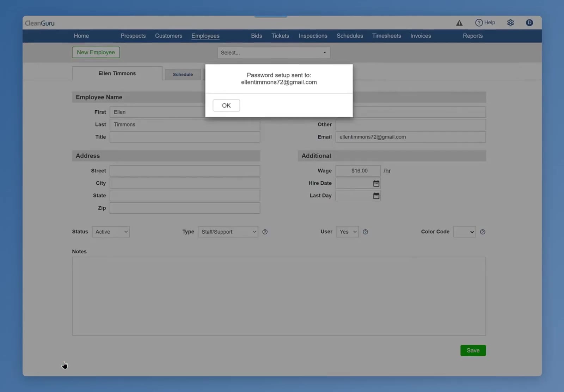Click the help icon next to User

coord(365,232)
